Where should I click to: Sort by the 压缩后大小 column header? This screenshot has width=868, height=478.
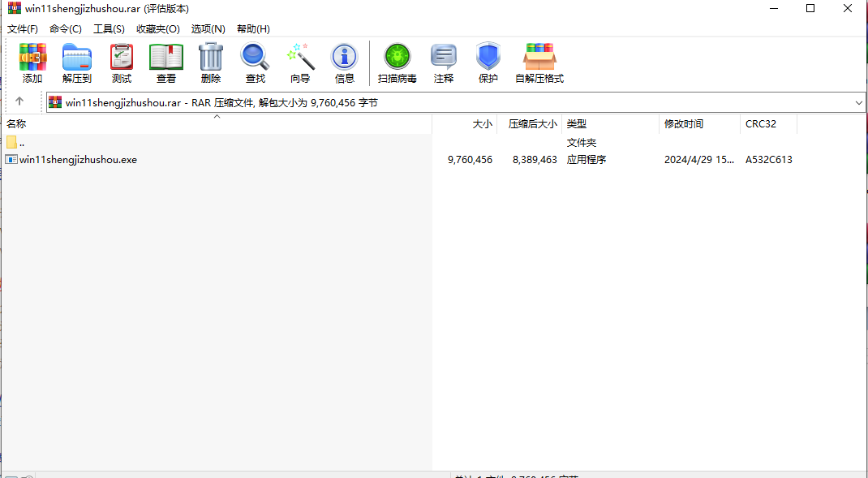pyautogui.click(x=530, y=124)
